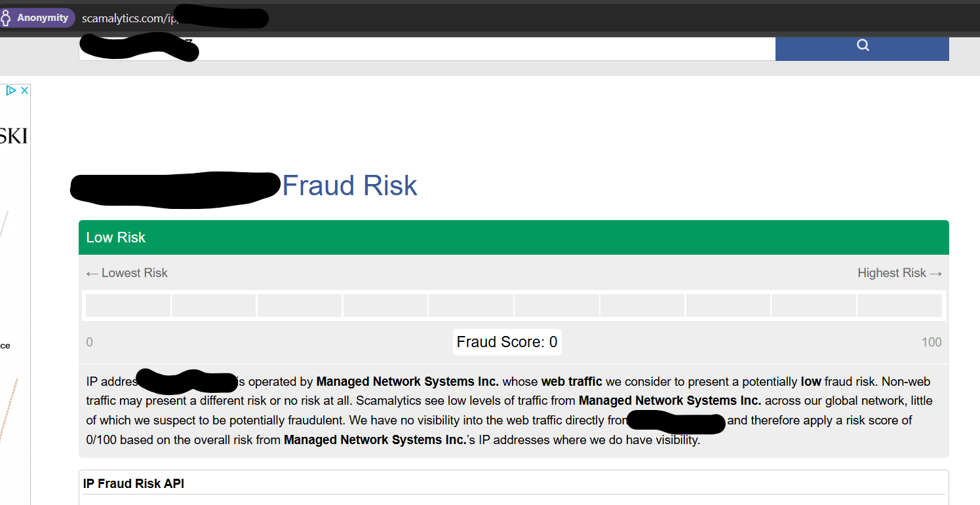Image resolution: width=980 pixels, height=505 pixels.
Task: Click the Lowest Risk arrow label
Action: pyautogui.click(x=127, y=272)
